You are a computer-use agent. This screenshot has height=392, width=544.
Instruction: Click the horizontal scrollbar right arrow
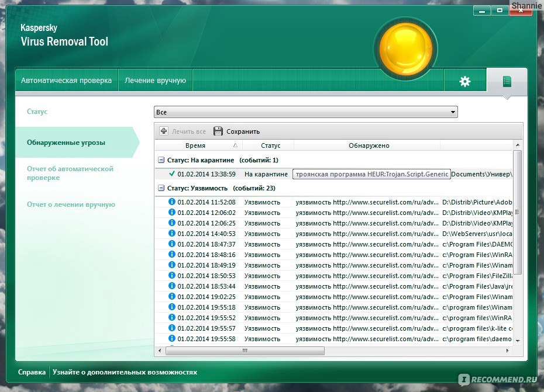[x=507, y=351]
